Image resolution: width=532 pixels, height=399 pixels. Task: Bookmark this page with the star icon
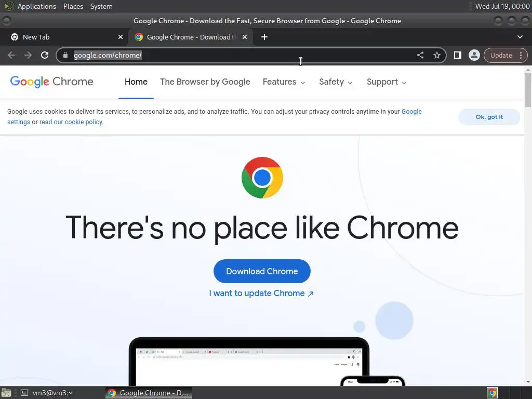[x=436, y=55]
